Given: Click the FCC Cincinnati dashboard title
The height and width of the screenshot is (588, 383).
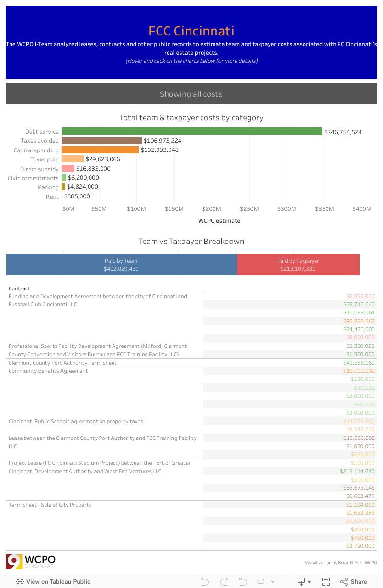Looking at the screenshot, I should tap(191, 31).
